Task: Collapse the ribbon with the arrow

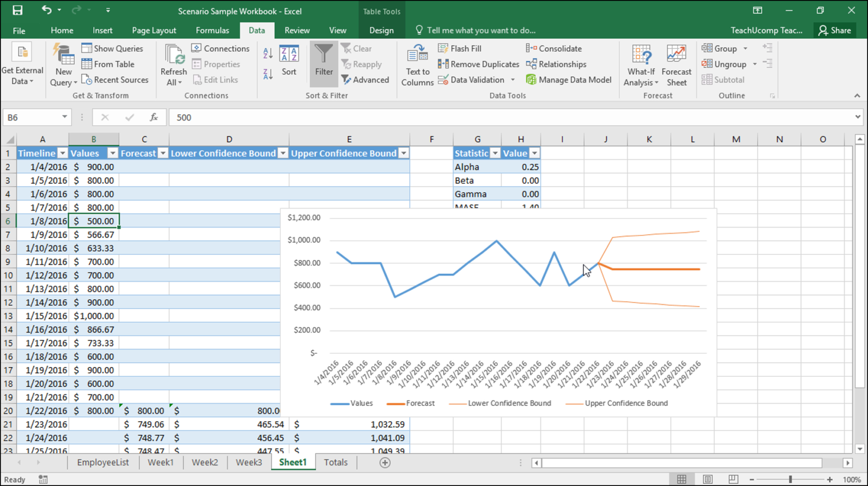Action: point(856,95)
